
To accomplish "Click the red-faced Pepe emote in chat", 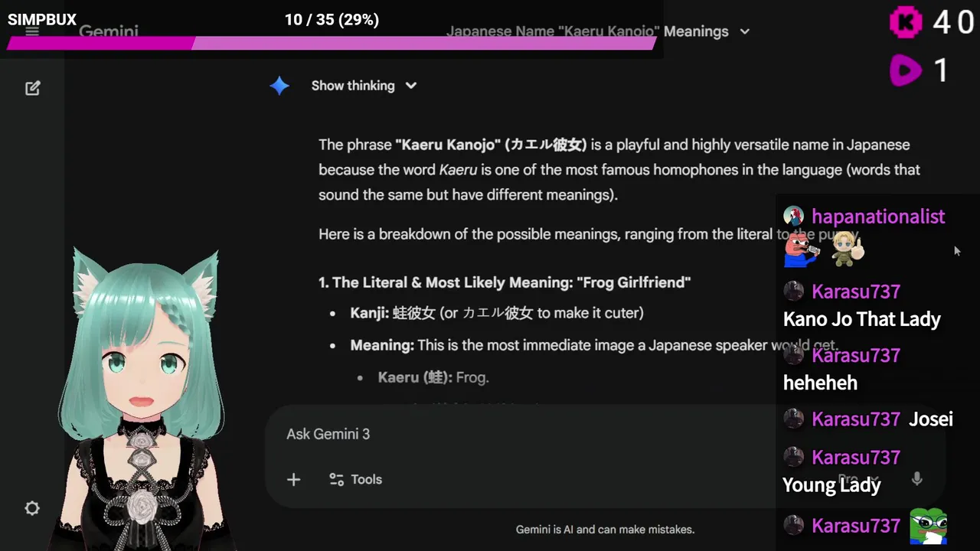I will [x=802, y=249].
